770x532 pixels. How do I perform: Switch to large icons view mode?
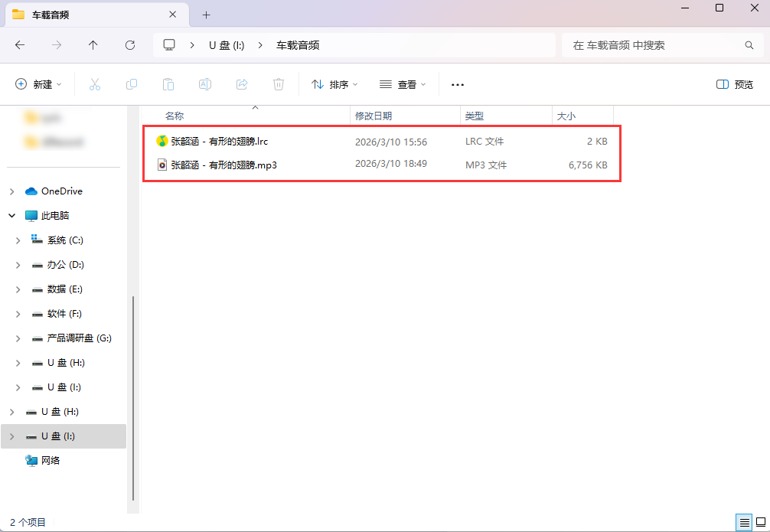click(x=759, y=522)
